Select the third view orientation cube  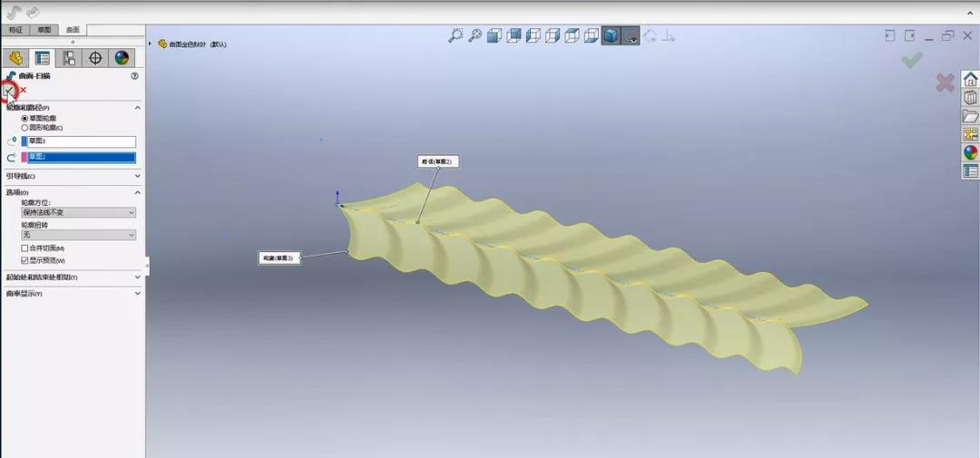click(534, 36)
